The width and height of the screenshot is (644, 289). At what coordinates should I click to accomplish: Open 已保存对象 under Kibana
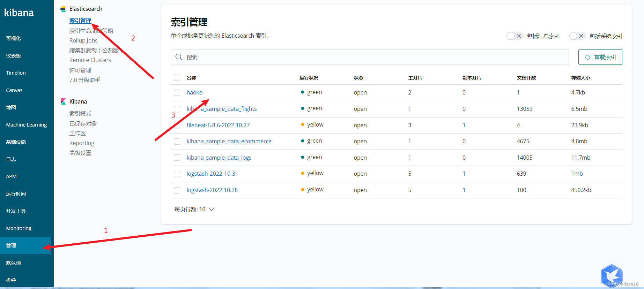pyautogui.click(x=83, y=123)
